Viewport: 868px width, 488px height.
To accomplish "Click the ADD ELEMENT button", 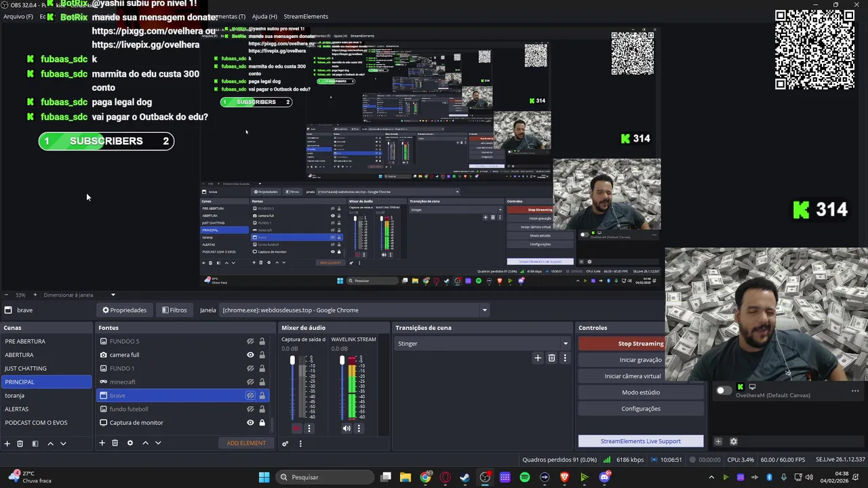I will tap(246, 443).
